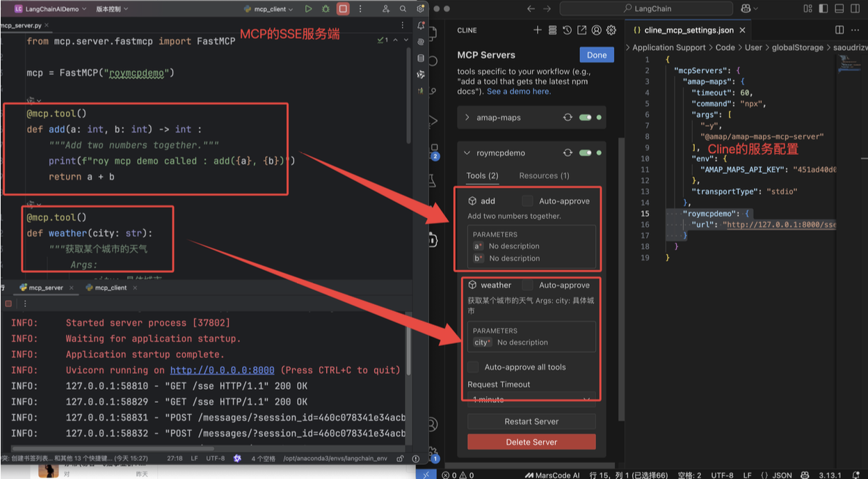Click Done in MCP Servers panel
868x479 pixels.
(596, 55)
